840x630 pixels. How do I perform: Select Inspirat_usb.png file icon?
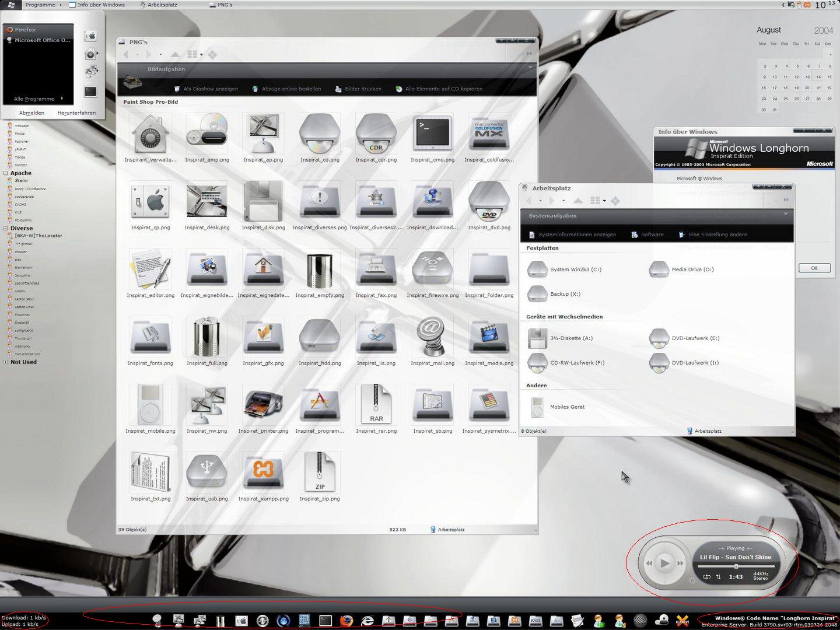tap(206, 478)
